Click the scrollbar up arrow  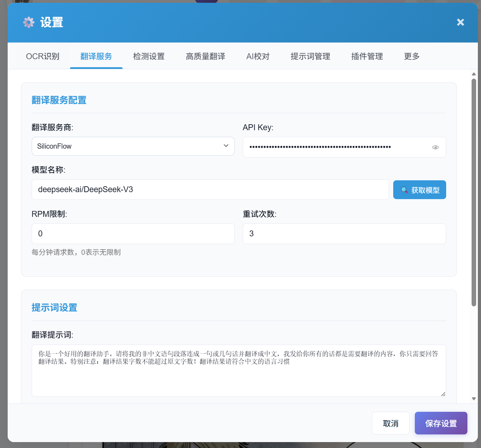pyautogui.click(x=474, y=74)
